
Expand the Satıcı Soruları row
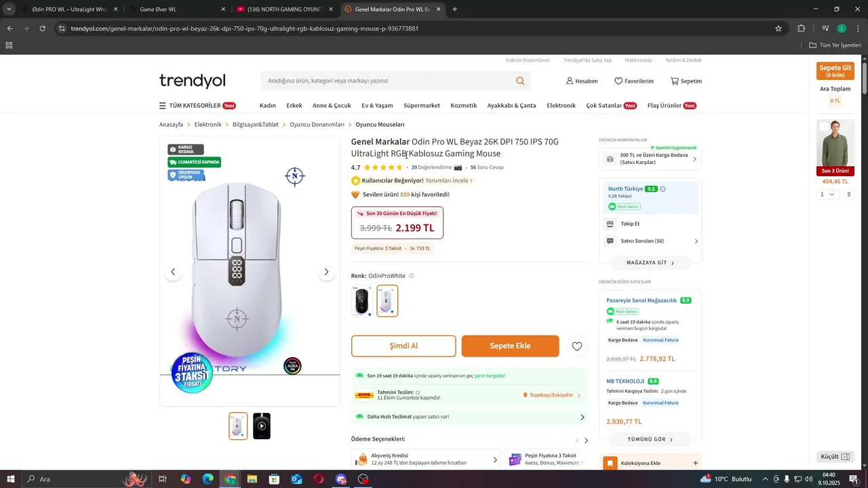point(651,241)
